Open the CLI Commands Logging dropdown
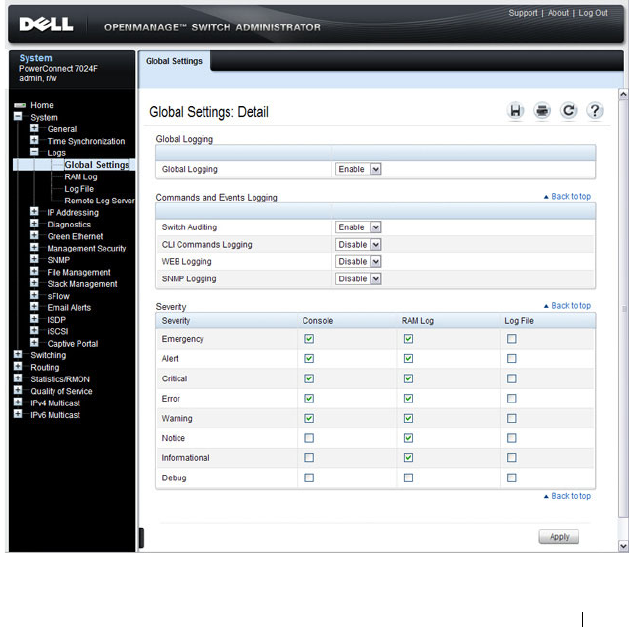This screenshot has height=627, width=641. (x=358, y=244)
